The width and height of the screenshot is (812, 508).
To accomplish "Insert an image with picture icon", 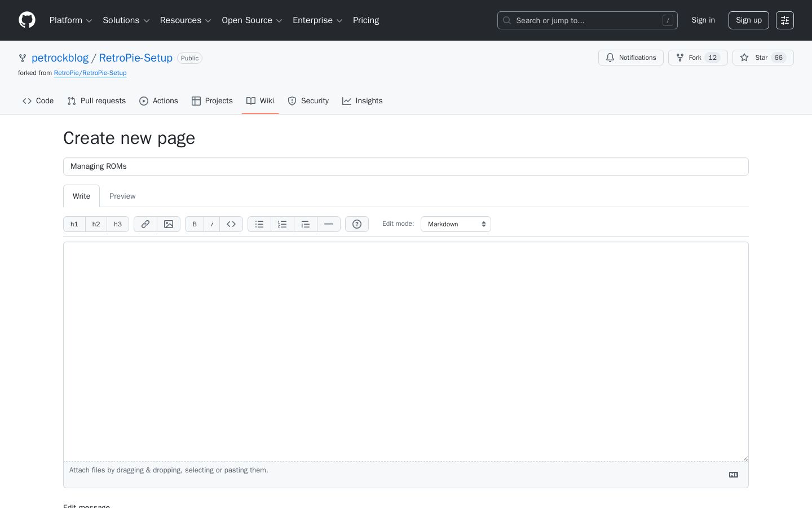I will [x=169, y=224].
